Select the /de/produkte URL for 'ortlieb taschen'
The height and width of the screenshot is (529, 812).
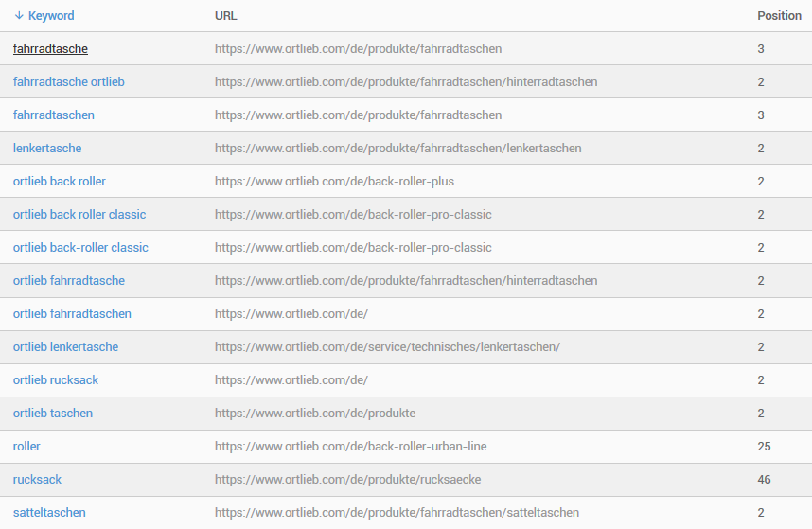tap(315, 413)
